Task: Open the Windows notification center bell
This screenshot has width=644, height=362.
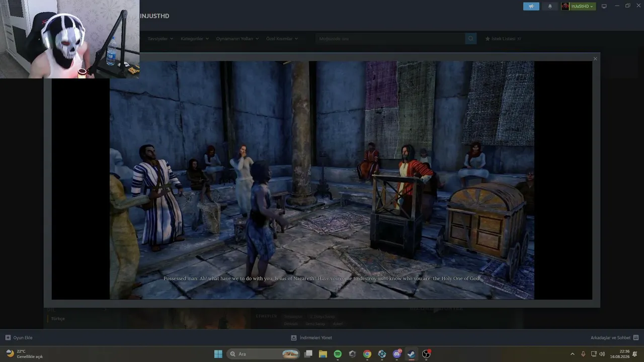Action: 635,354
